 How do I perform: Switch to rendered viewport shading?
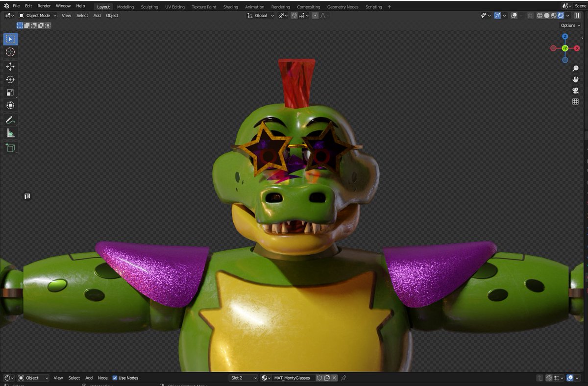pos(561,15)
